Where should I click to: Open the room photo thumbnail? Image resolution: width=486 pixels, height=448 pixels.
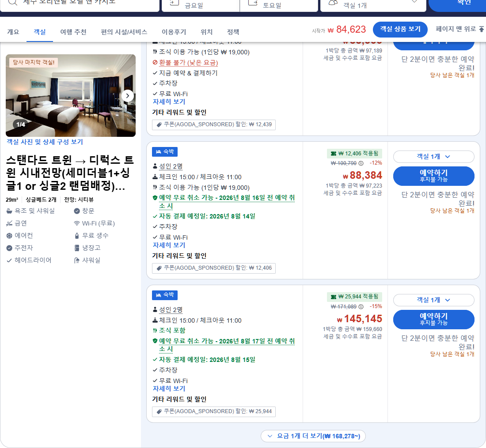pyautogui.click(x=71, y=95)
